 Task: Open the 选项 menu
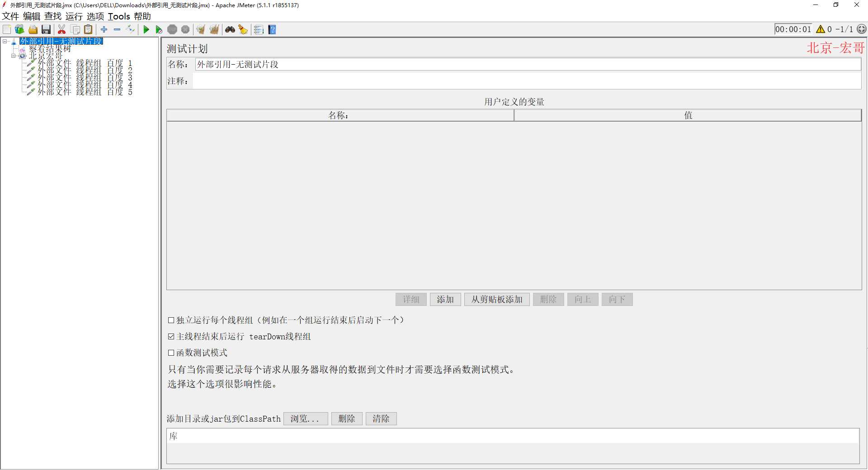point(95,16)
